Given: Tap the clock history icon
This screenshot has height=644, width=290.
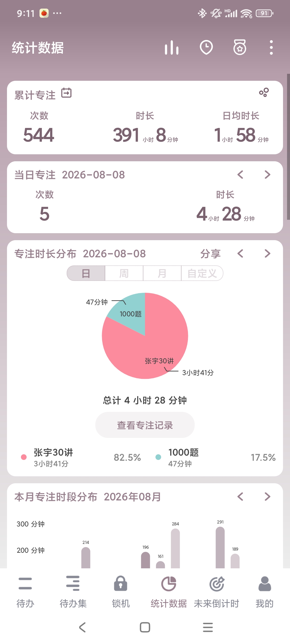Looking at the screenshot, I should point(206,48).
